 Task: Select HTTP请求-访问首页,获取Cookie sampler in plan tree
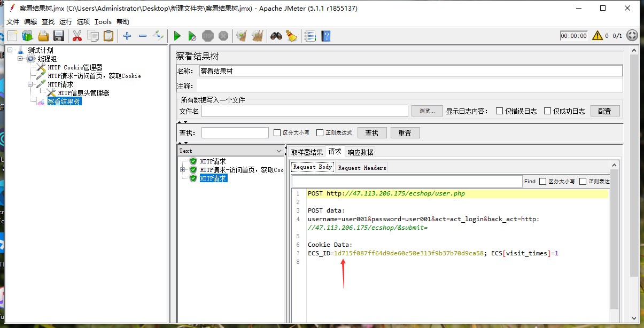[94, 76]
